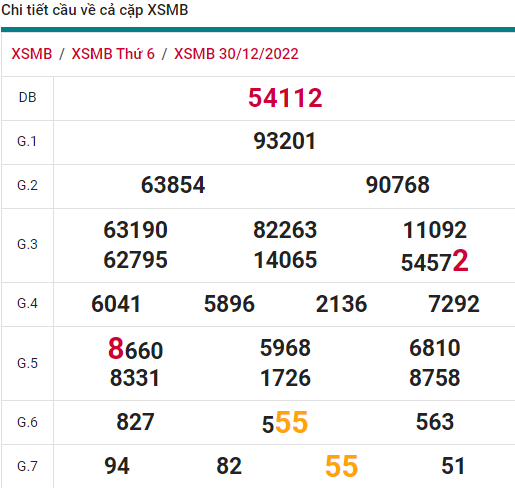Viewport: 515px width, 488px height.
Task: Select G.7 number 94
Action: pos(117,466)
